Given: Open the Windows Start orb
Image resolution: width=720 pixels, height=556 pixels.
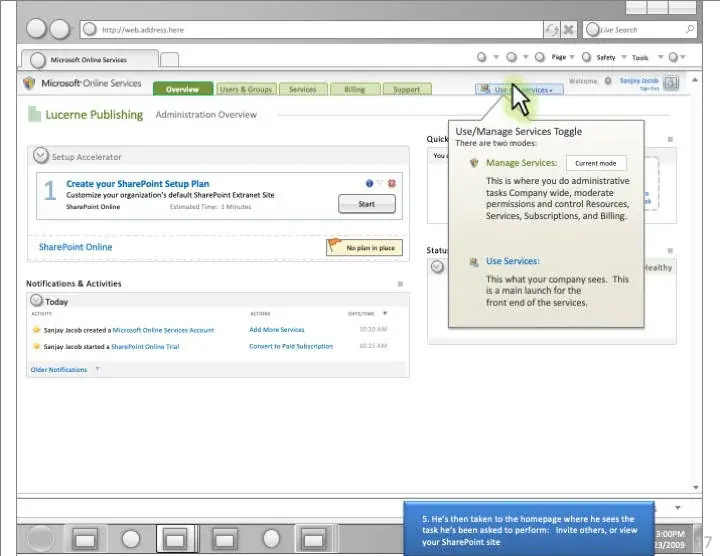Looking at the screenshot, I should 40,538.
